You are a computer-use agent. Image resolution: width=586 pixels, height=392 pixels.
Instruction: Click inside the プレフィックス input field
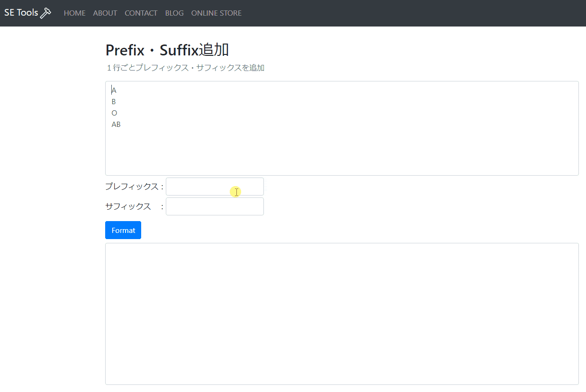click(x=214, y=186)
